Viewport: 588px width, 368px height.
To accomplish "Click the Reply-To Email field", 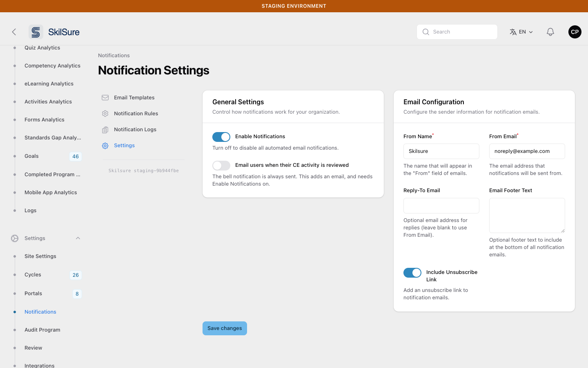I will point(441,206).
